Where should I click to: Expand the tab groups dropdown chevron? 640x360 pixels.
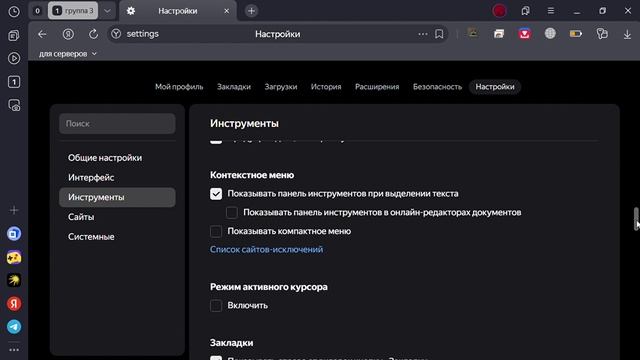pyautogui.click(x=107, y=11)
